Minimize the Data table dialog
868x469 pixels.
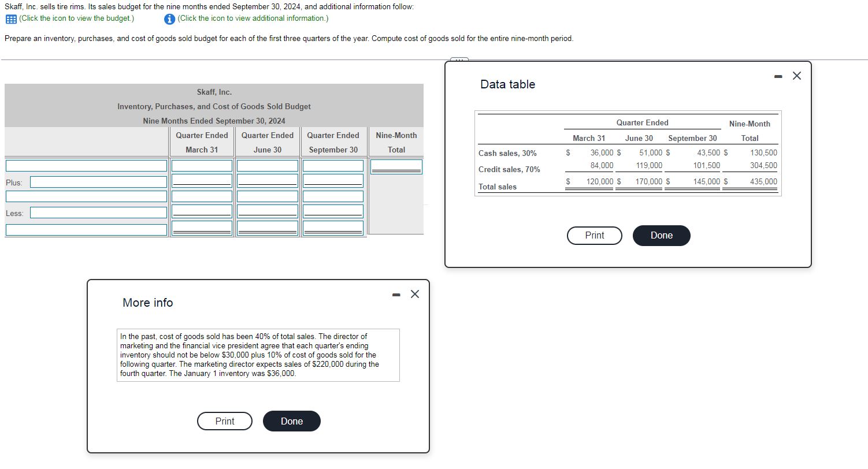pos(778,76)
